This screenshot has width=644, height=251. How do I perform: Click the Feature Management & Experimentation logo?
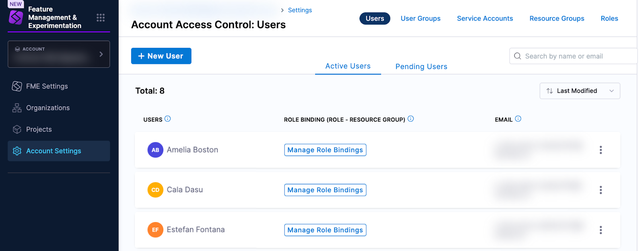(x=16, y=17)
